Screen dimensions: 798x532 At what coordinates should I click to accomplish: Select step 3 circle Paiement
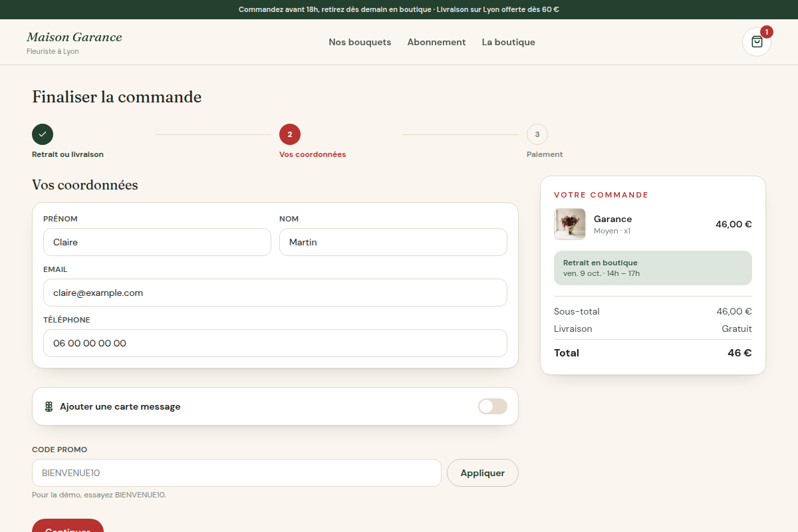537,134
